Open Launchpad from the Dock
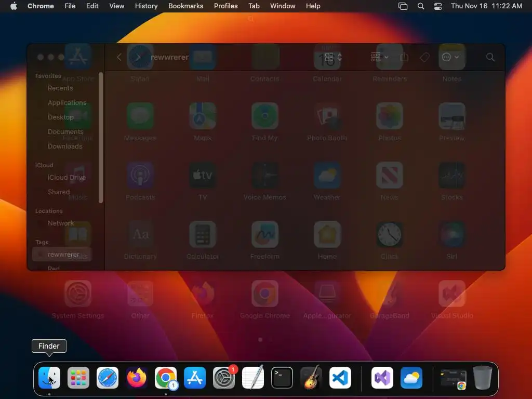This screenshot has width=532, height=399. (x=78, y=378)
